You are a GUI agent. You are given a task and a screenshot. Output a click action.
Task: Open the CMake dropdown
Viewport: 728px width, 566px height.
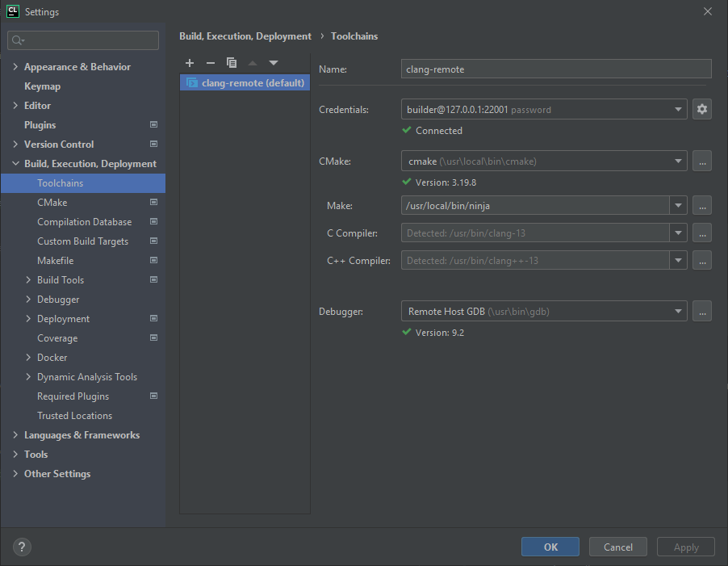click(544, 161)
